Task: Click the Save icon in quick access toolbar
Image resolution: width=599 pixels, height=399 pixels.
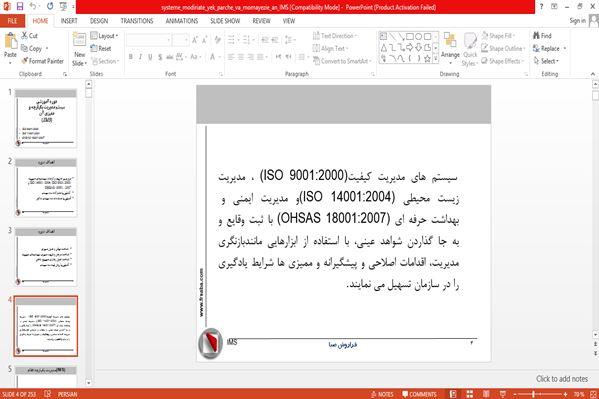Action: (20, 6)
